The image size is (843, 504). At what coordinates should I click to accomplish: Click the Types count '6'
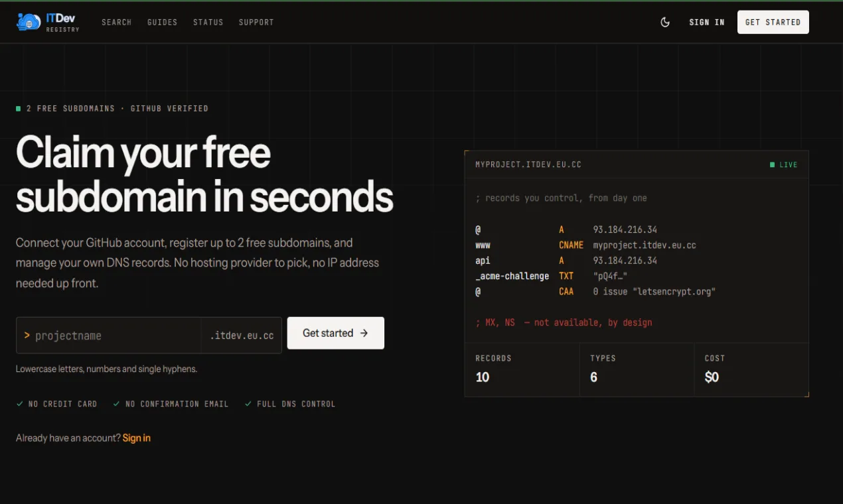pyautogui.click(x=593, y=377)
